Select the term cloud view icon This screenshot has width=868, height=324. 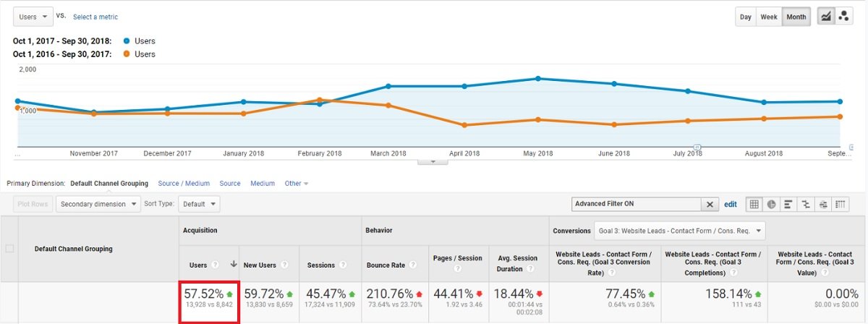(x=823, y=205)
